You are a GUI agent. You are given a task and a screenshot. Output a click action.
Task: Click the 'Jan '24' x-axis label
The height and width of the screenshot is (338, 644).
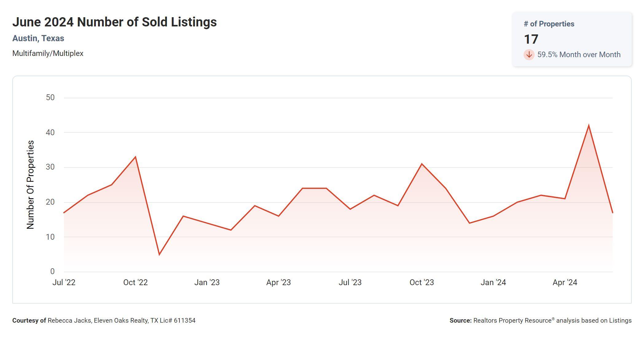(493, 282)
